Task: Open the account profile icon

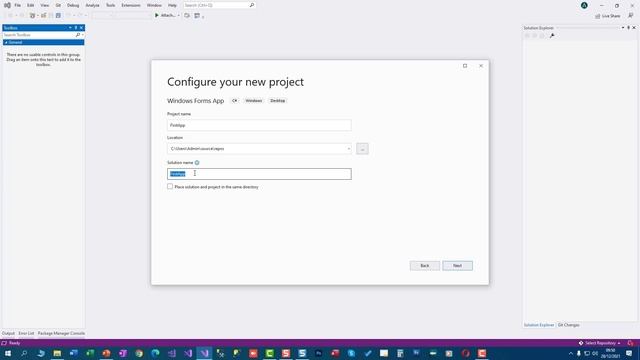Action: click(584, 5)
